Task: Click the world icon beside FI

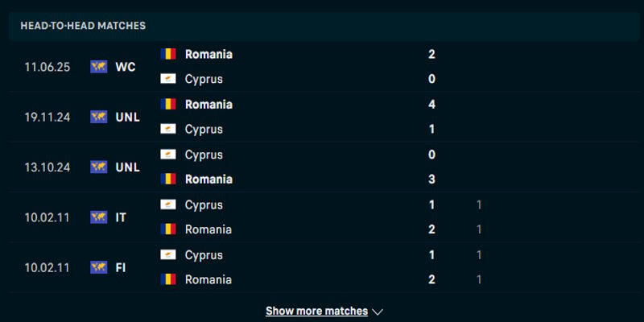Action: coord(99,266)
